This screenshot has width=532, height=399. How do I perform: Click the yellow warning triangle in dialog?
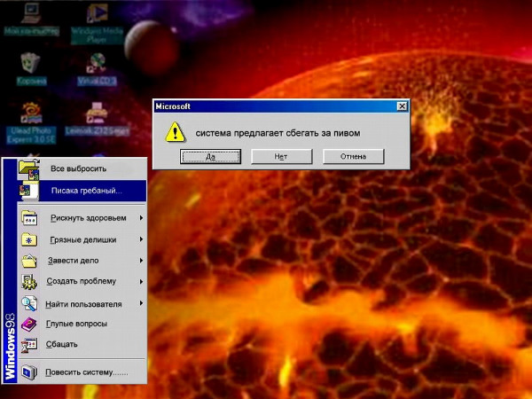click(x=176, y=132)
